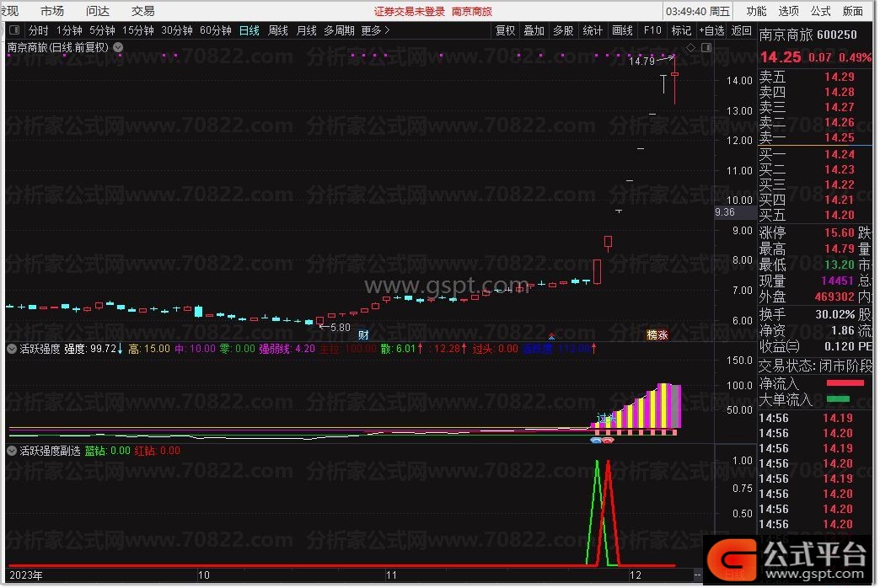Image resolution: width=880 pixels, height=588 pixels.
Task: Toggle the right info panel icon
Action: pyautogui.click(x=706, y=48)
